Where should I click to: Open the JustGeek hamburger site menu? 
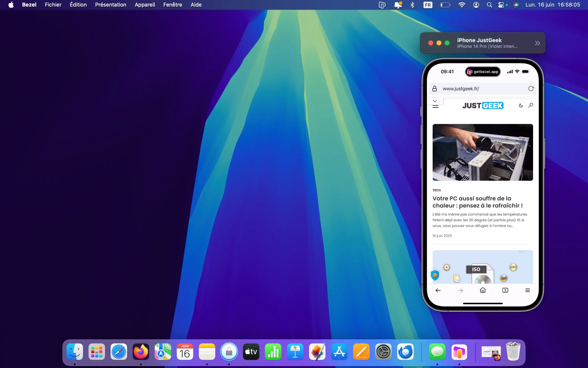coord(435,106)
